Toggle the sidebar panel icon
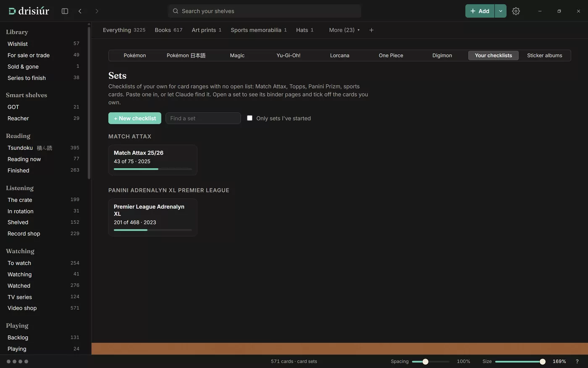This screenshot has height=368, width=588. point(65,11)
